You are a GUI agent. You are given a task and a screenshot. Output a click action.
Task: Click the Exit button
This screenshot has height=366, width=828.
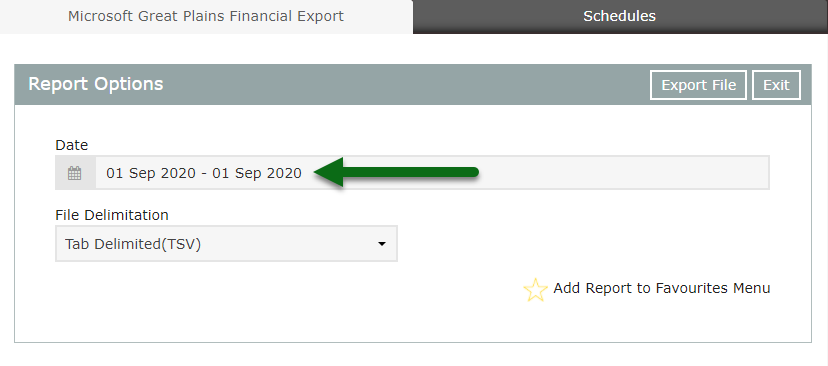(x=776, y=85)
